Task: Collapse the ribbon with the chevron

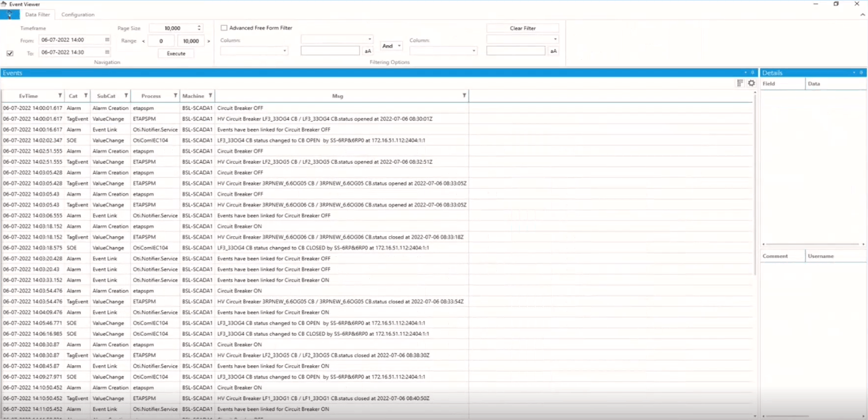Action: [863, 15]
